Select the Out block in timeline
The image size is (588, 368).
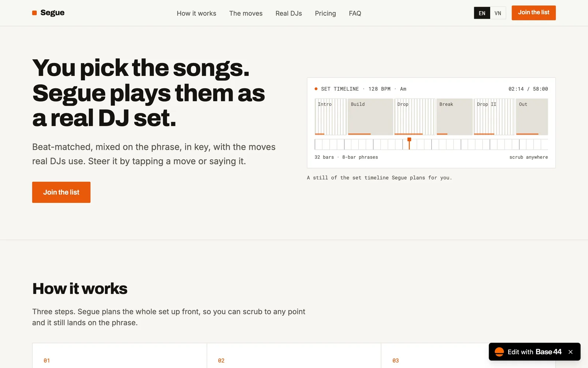[x=532, y=117]
